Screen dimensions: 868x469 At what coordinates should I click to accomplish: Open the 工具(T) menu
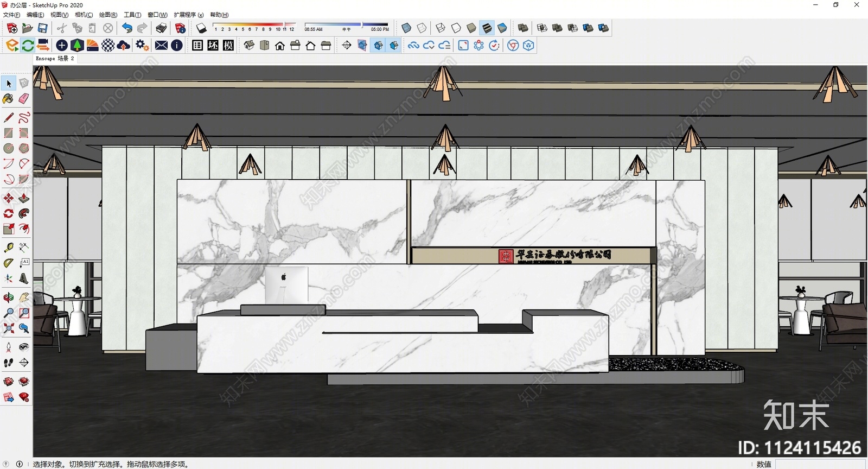pyautogui.click(x=132, y=15)
